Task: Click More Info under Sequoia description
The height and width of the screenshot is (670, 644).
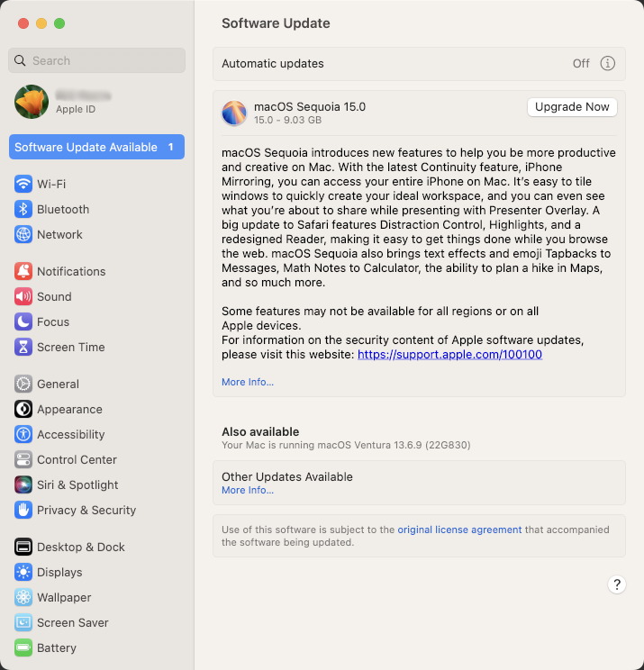Action: click(248, 382)
